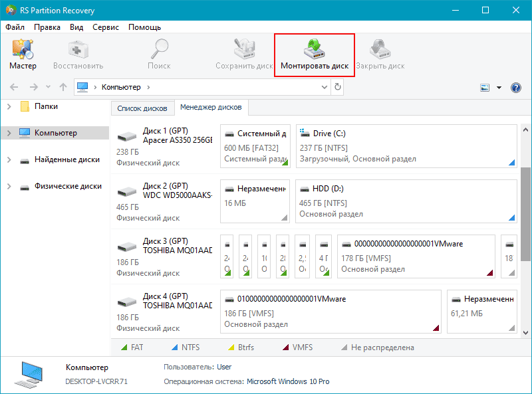Select the Системный 600 МБ FAT32 partition

coord(255,146)
